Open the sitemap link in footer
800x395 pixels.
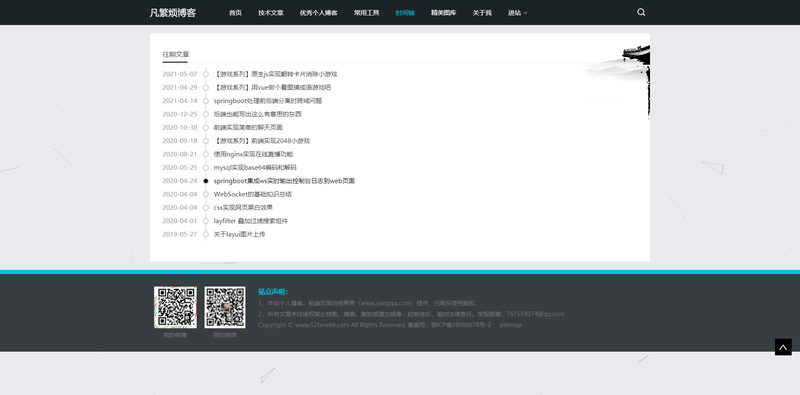click(x=510, y=325)
